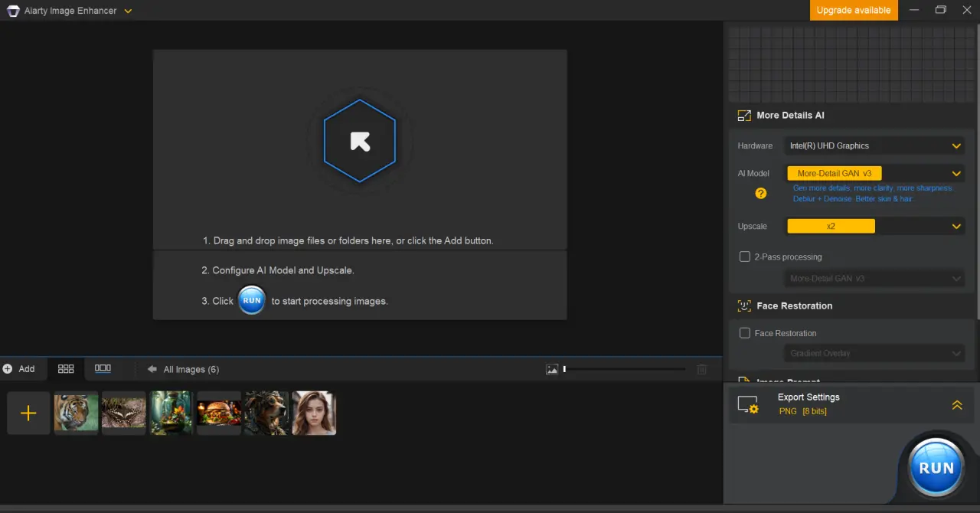Click the Export Settings monitor gear icon
This screenshot has width=980, height=513.
pyautogui.click(x=748, y=405)
